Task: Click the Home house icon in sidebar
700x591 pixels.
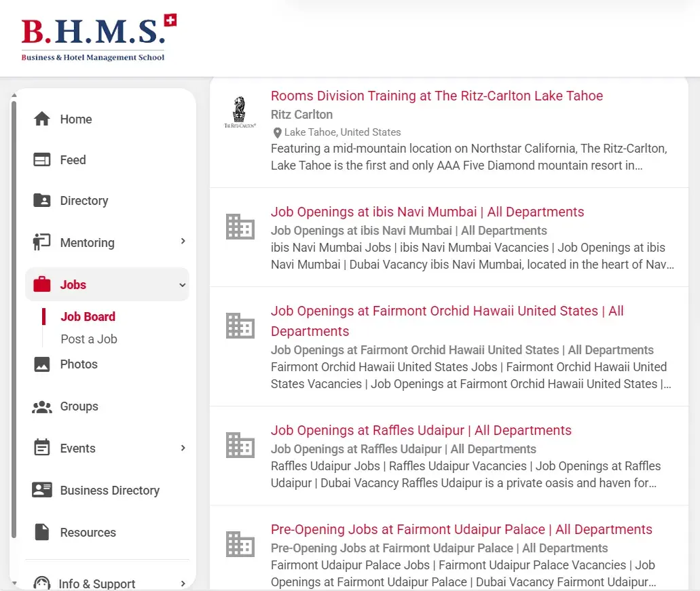Action: (x=42, y=119)
